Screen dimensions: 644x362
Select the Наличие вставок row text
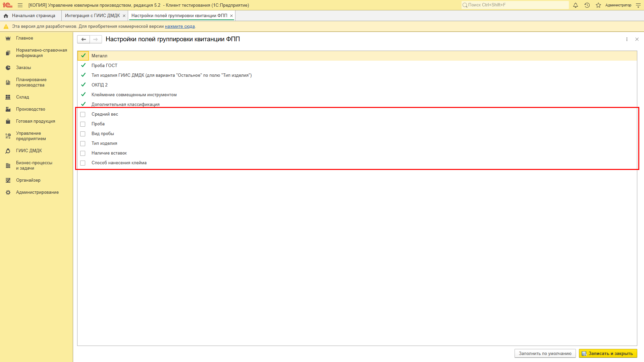(109, 153)
